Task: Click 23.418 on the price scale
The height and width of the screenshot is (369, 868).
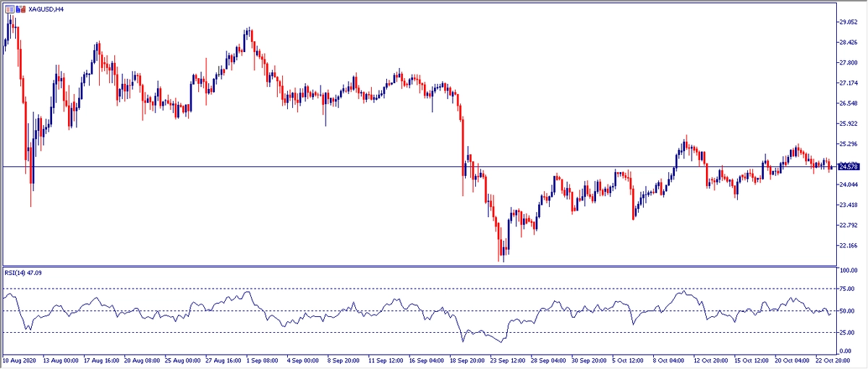Action: point(847,205)
